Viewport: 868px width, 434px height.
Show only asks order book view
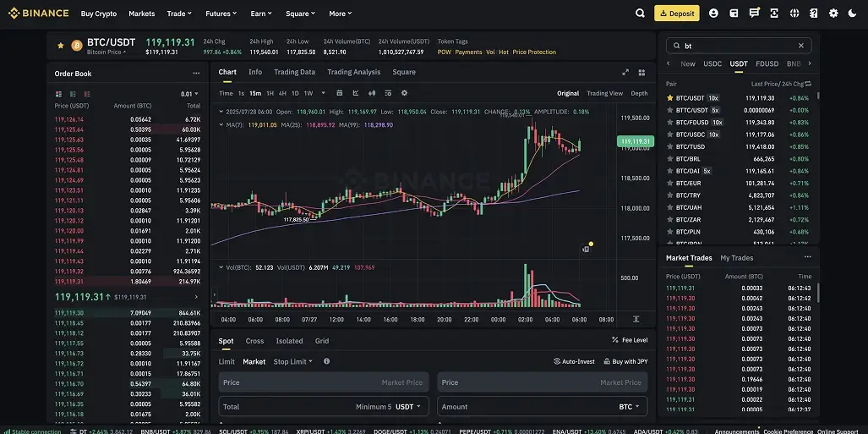pos(87,94)
